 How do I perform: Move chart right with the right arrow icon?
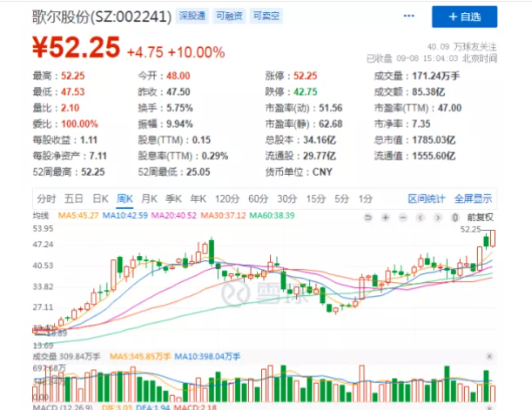pos(438,218)
